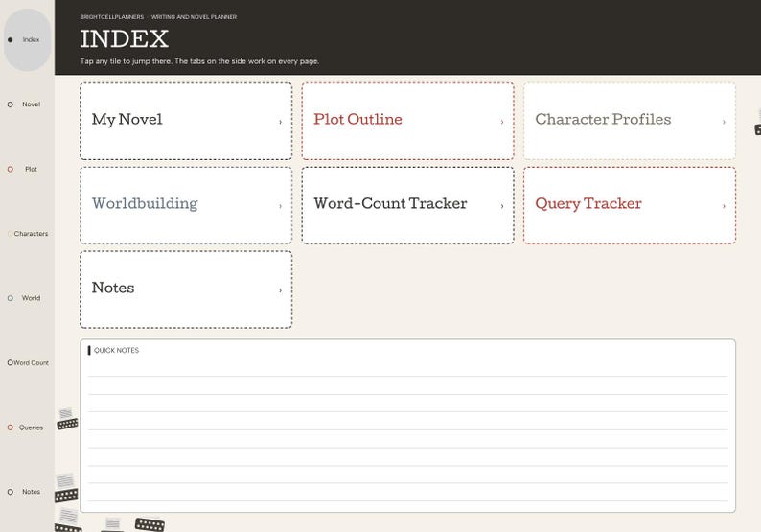Click the chevron on Worldbuilding tile
The image size is (761, 532).
[280, 206]
